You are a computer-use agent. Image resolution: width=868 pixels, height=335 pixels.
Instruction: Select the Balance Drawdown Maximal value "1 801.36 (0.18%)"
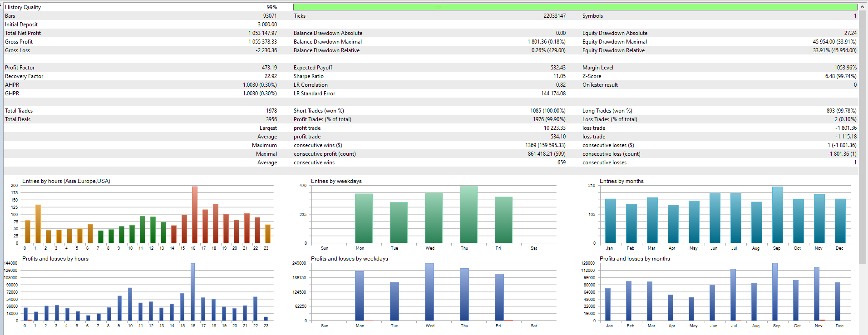tap(547, 42)
